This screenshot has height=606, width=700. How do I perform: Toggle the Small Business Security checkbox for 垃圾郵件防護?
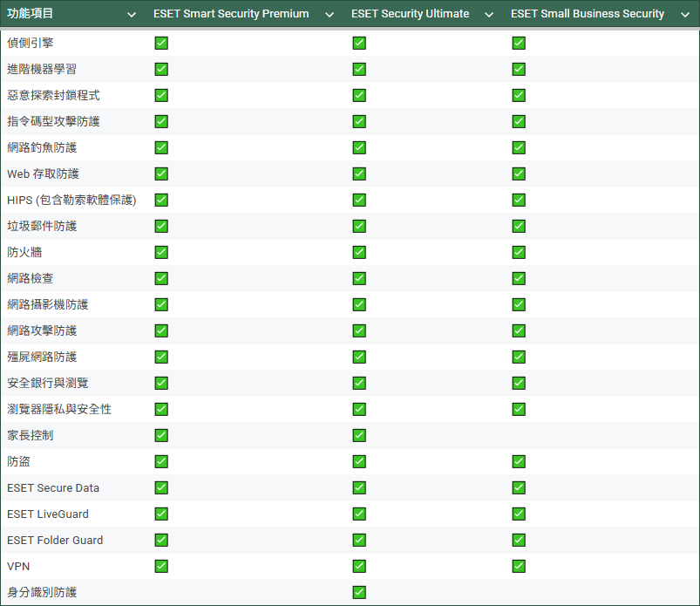tap(519, 226)
